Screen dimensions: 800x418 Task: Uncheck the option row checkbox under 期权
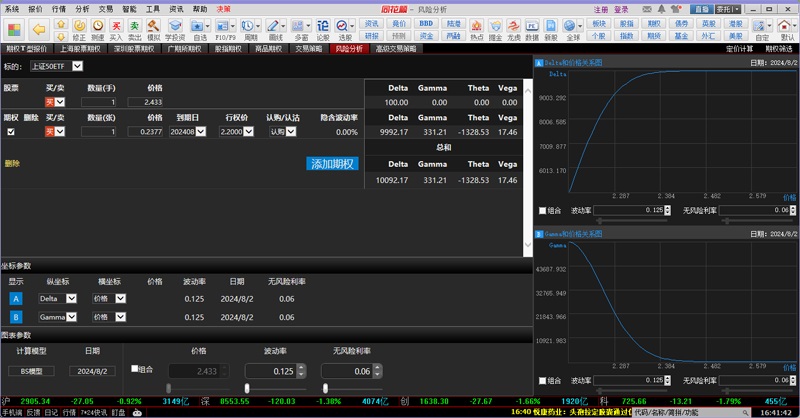(11, 131)
